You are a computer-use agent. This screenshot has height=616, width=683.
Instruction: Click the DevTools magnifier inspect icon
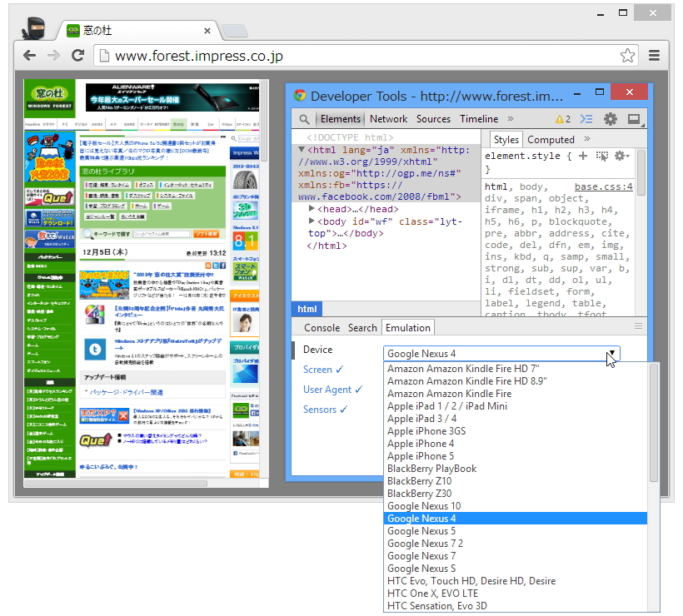pyautogui.click(x=305, y=119)
